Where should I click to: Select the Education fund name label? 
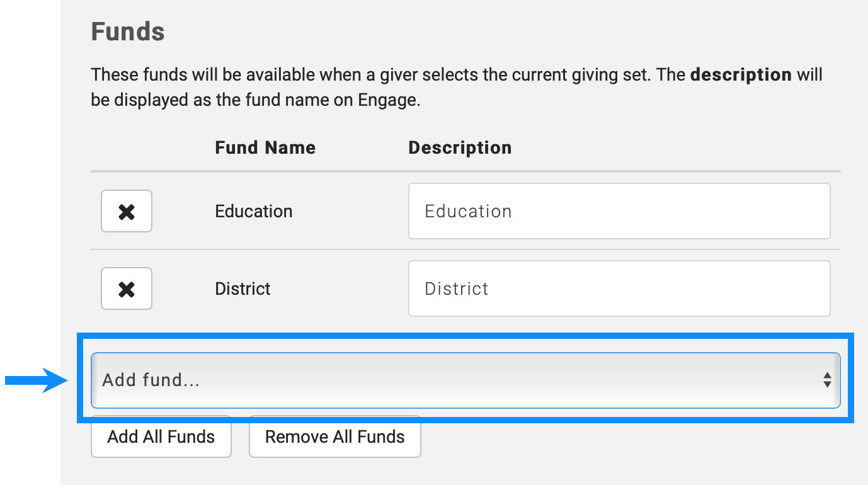[x=254, y=211]
